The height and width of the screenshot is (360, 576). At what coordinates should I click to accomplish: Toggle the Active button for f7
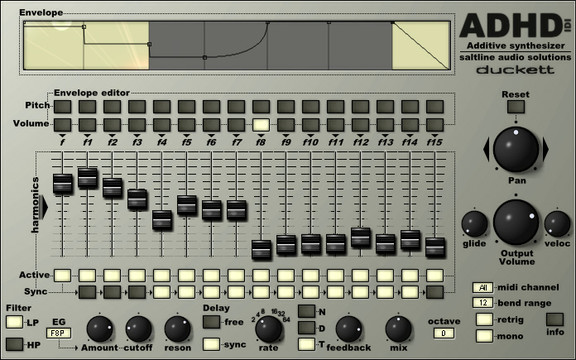(x=236, y=276)
